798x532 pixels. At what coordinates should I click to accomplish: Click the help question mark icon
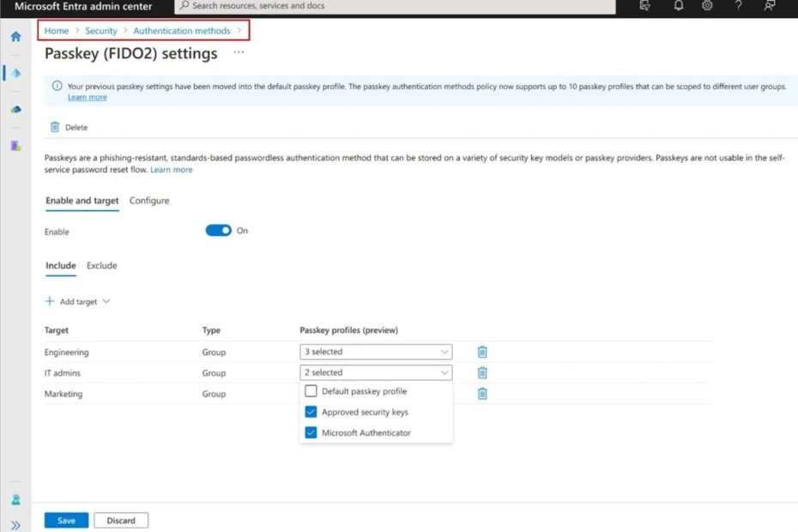738,6
